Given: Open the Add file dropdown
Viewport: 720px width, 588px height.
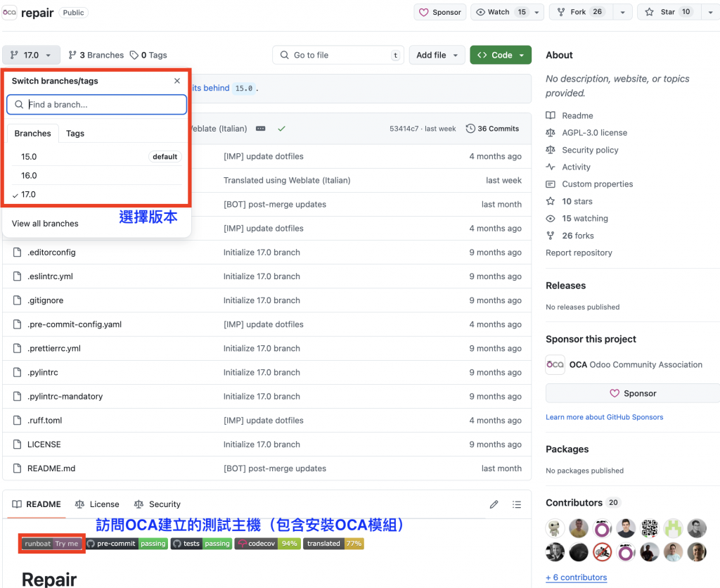Looking at the screenshot, I should click(437, 55).
